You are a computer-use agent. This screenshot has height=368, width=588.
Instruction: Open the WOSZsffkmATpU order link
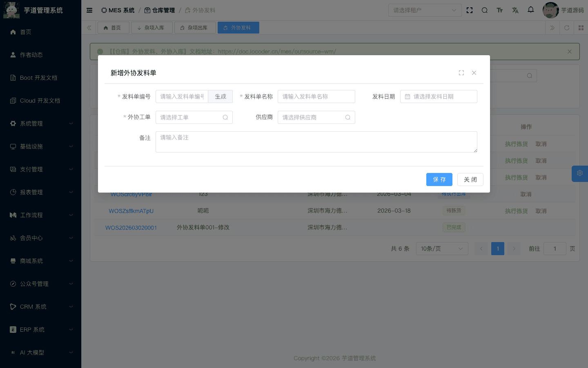point(131,211)
